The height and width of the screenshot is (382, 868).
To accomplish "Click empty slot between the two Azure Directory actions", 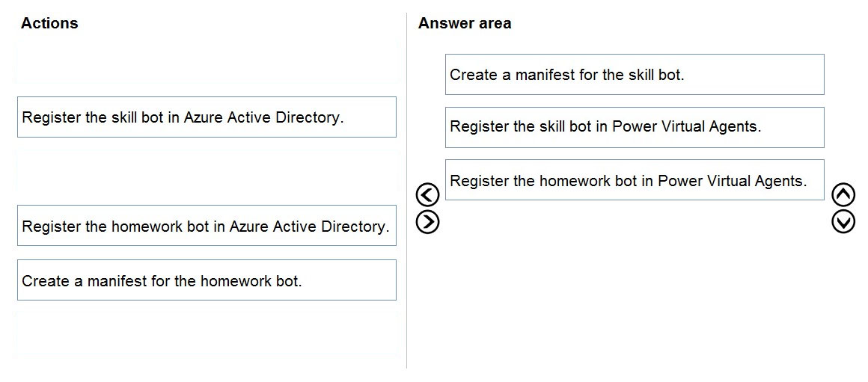I will point(207,171).
